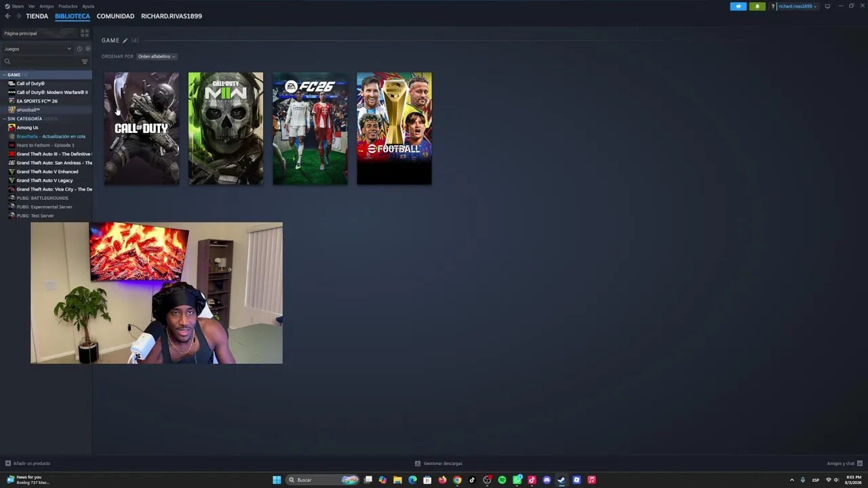The image size is (868, 488).
Task: Open the Modern Warfare II cover art
Action: pyautogui.click(x=226, y=128)
